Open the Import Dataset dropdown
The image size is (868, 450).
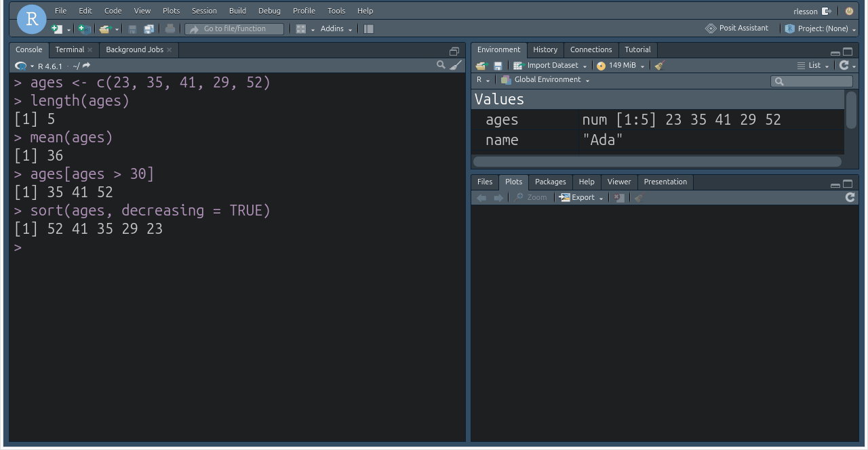550,66
